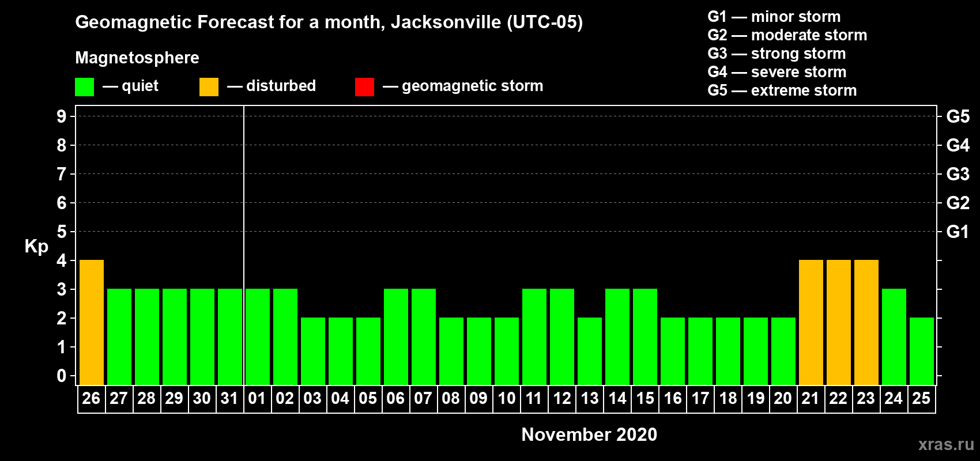
Task: Click date label 20 on the axis
Action: (783, 398)
